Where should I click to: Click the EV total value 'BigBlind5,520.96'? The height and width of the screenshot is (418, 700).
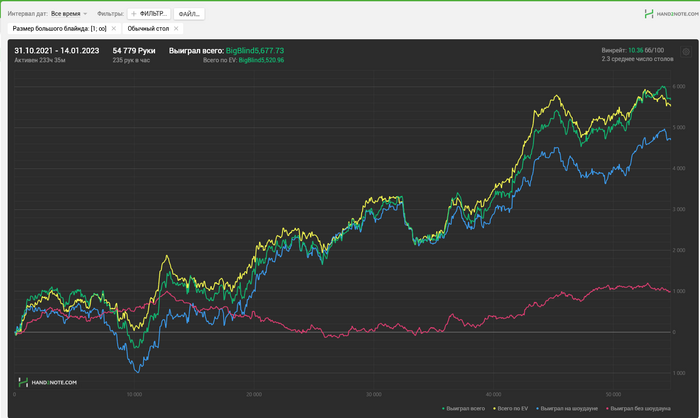[261, 60]
